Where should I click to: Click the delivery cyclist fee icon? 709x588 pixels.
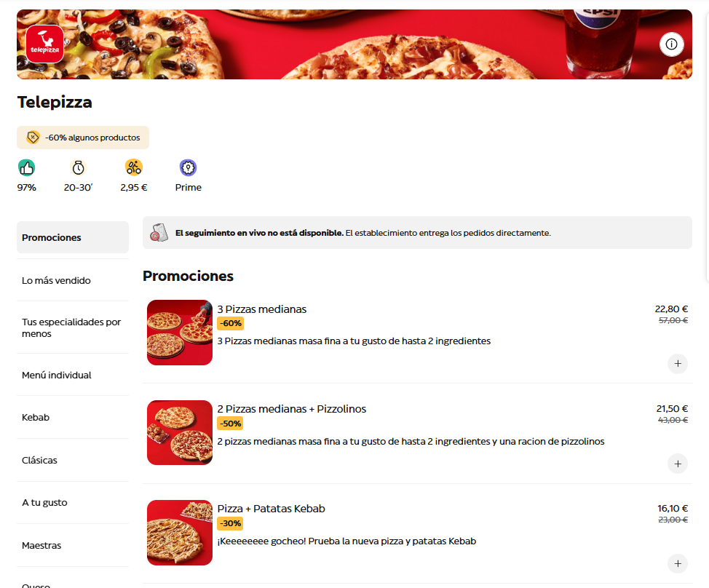[134, 167]
